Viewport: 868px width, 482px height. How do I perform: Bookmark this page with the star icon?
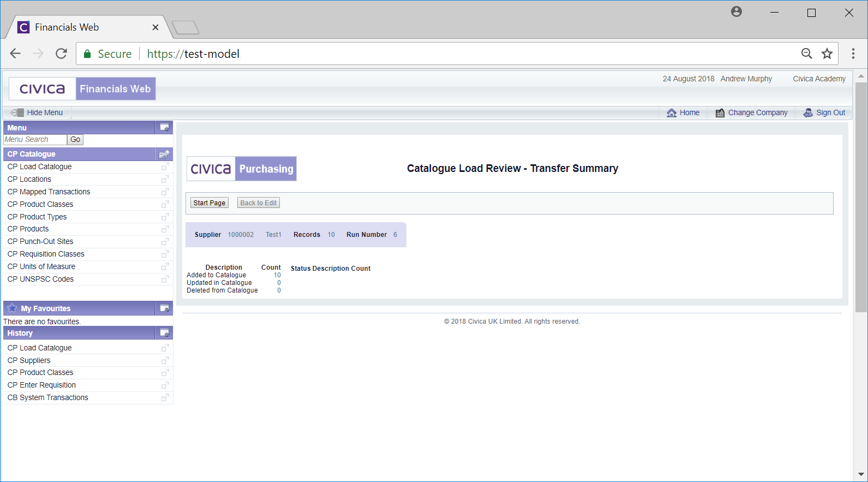827,53
